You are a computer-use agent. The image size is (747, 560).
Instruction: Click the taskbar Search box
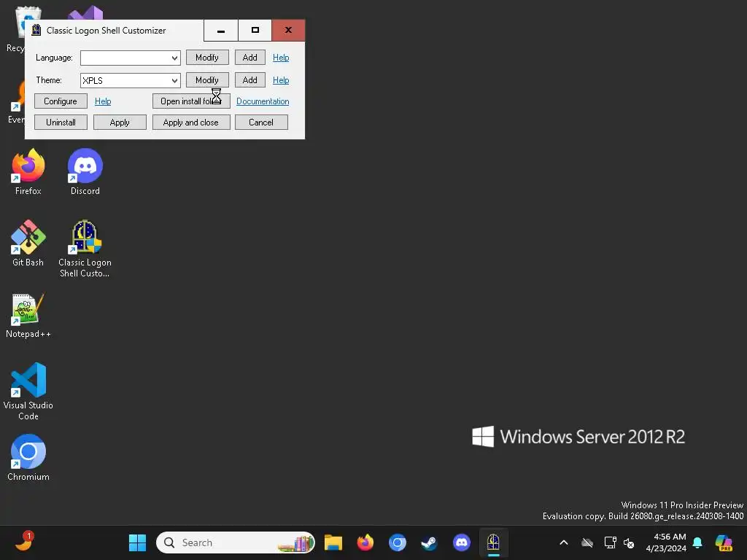236,542
